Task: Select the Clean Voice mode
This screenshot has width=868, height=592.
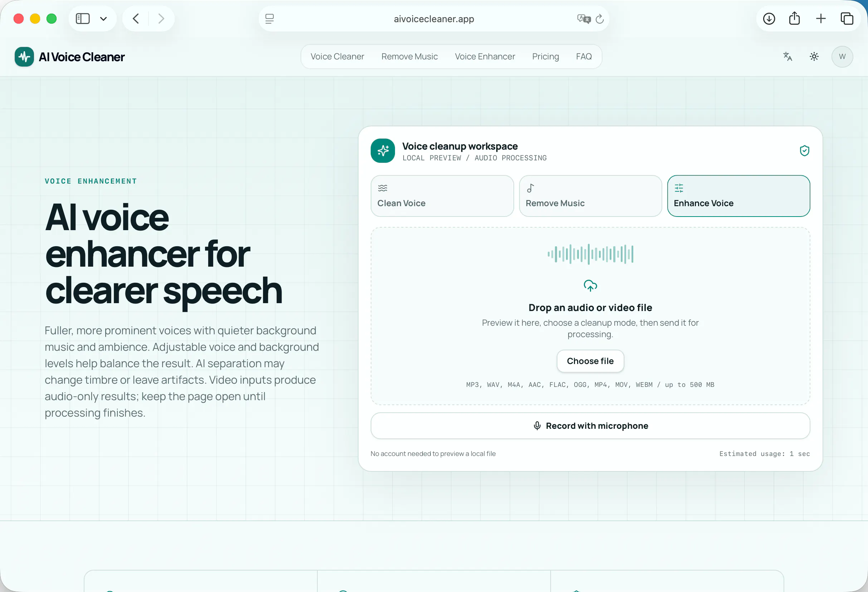Action: [442, 196]
